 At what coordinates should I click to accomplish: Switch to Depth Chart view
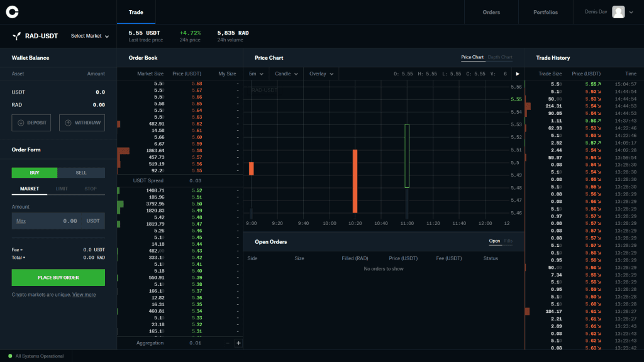click(x=500, y=57)
